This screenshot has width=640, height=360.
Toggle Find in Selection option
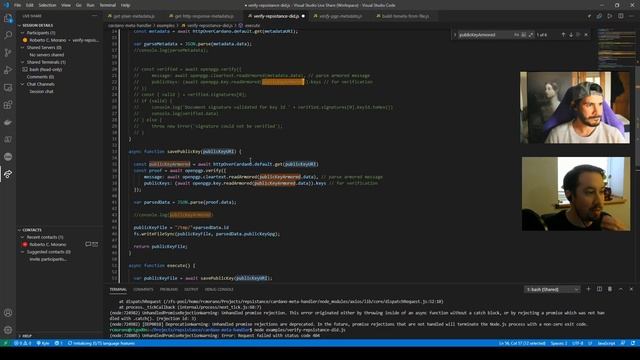(x=578, y=35)
